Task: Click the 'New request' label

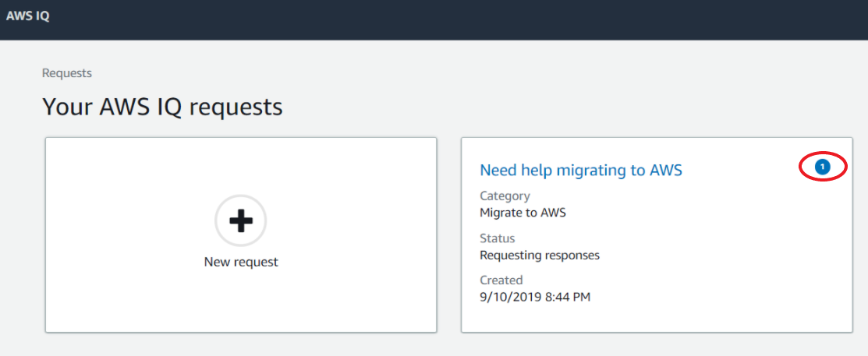Action: (x=241, y=262)
